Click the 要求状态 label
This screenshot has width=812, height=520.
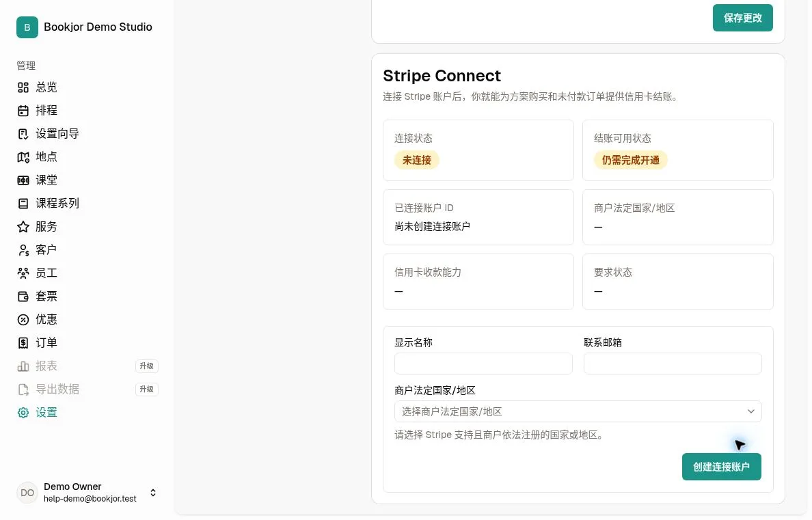pos(613,273)
